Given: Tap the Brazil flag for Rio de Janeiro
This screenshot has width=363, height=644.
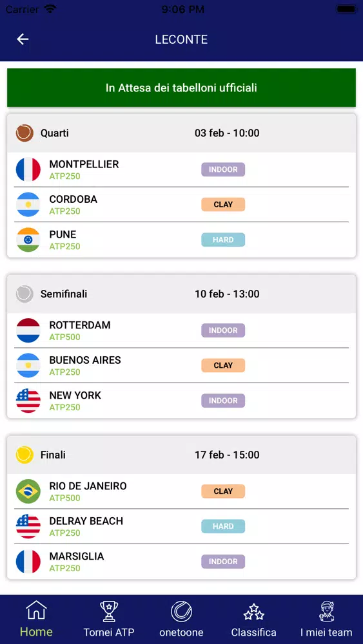Looking at the screenshot, I should pos(28,491).
